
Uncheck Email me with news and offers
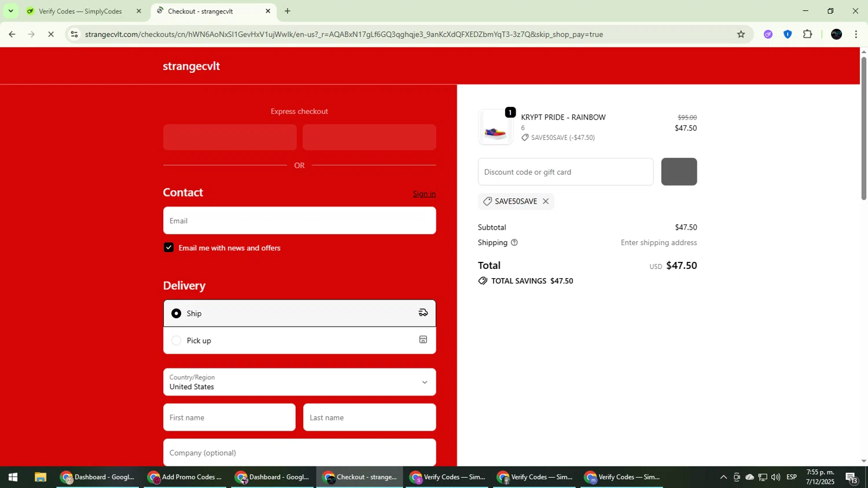tap(168, 247)
